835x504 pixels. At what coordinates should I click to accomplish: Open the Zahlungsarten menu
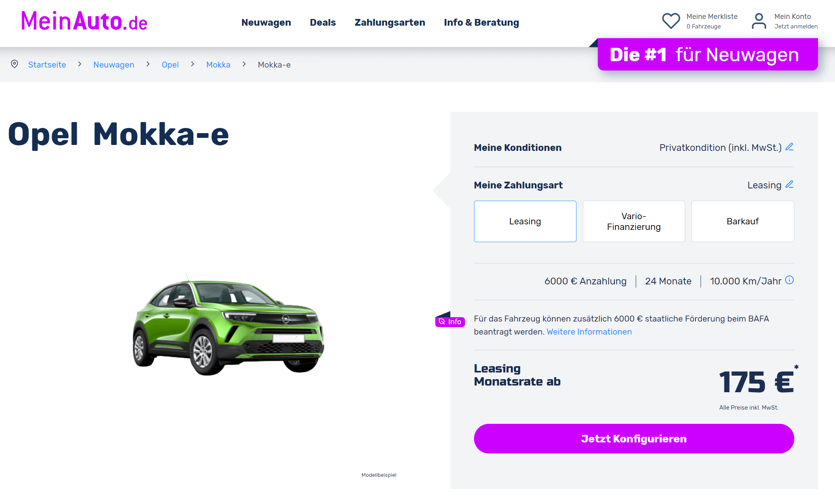pyautogui.click(x=390, y=23)
